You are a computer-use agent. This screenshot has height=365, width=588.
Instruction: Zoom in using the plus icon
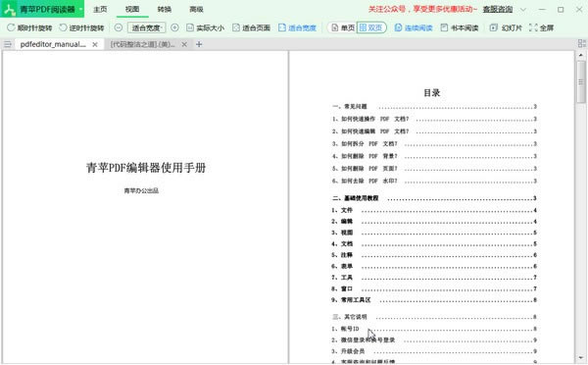pyautogui.click(x=174, y=27)
